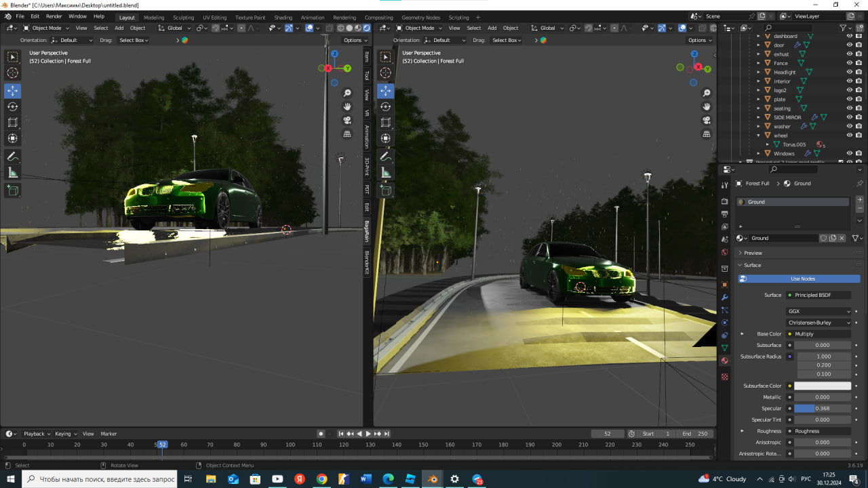Open the Chrome icon in taskbar

tap(321, 479)
